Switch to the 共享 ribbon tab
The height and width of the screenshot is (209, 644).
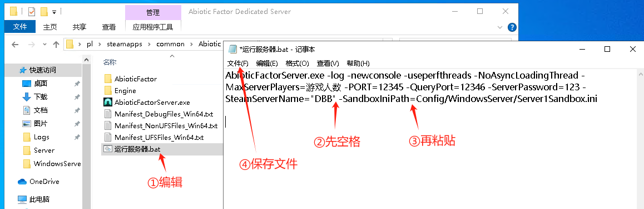tap(80, 27)
